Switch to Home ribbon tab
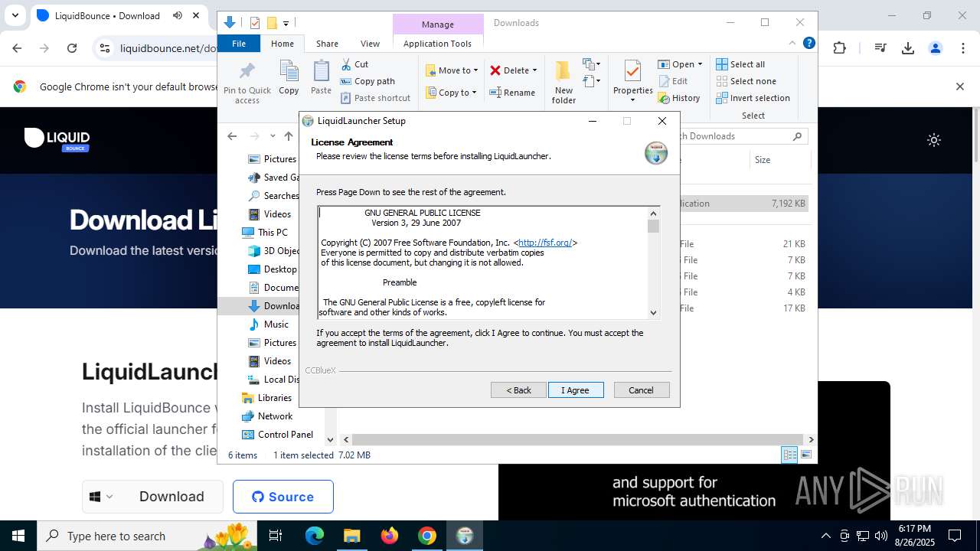Screen dimensions: 980x551 point(282,44)
